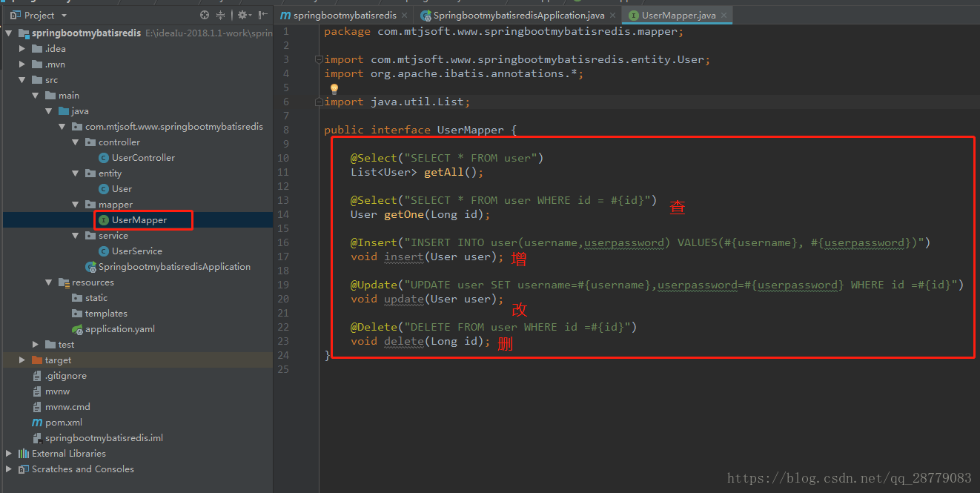This screenshot has width=980, height=493.
Task: Select the User entity class
Action: 122,189
